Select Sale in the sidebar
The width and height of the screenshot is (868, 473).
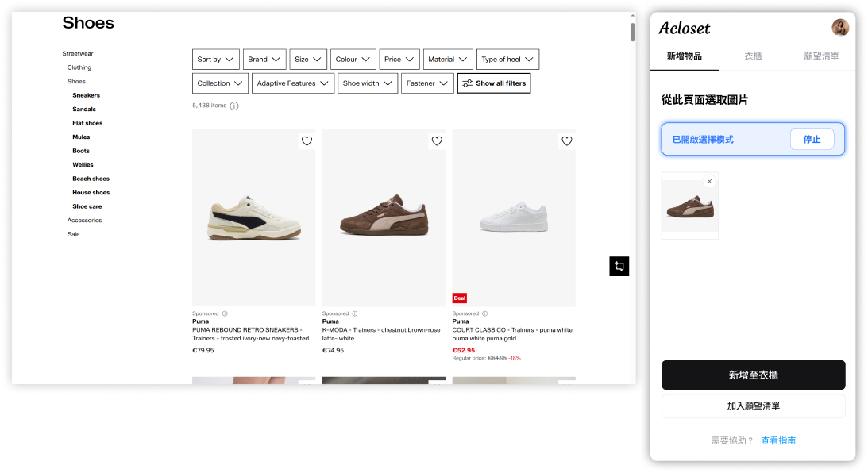click(x=74, y=234)
